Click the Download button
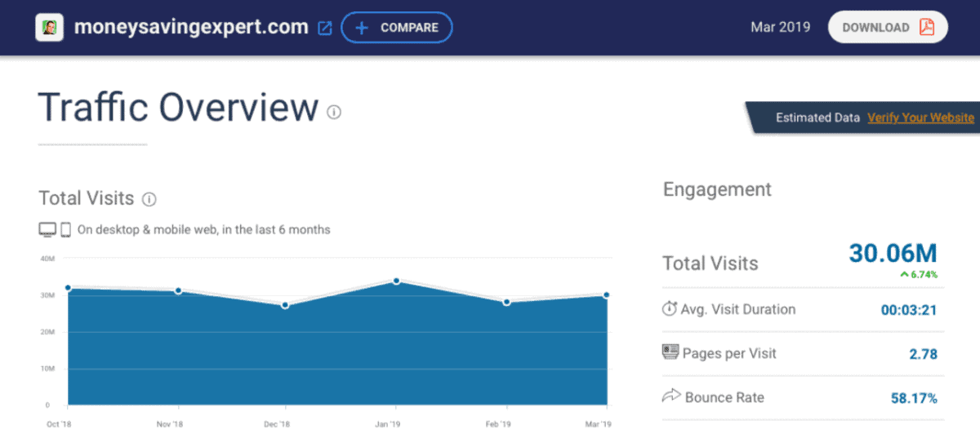 click(888, 27)
